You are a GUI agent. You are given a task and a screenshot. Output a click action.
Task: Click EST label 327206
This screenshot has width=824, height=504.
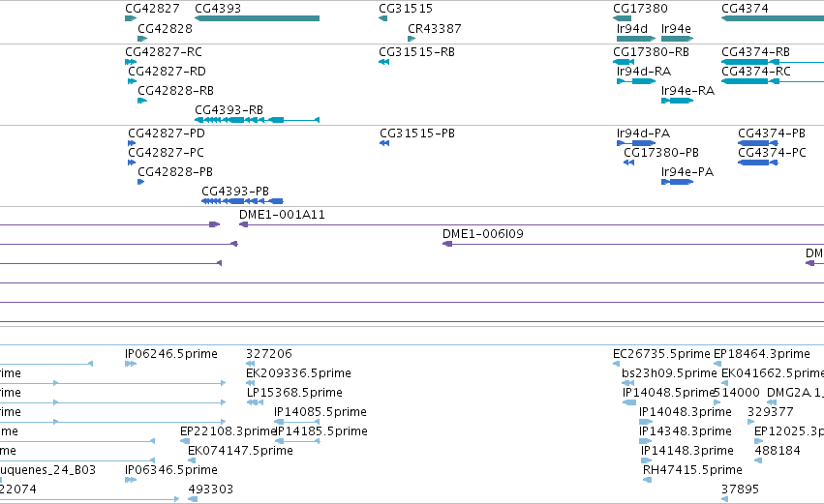pyautogui.click(x=269, y=354)
